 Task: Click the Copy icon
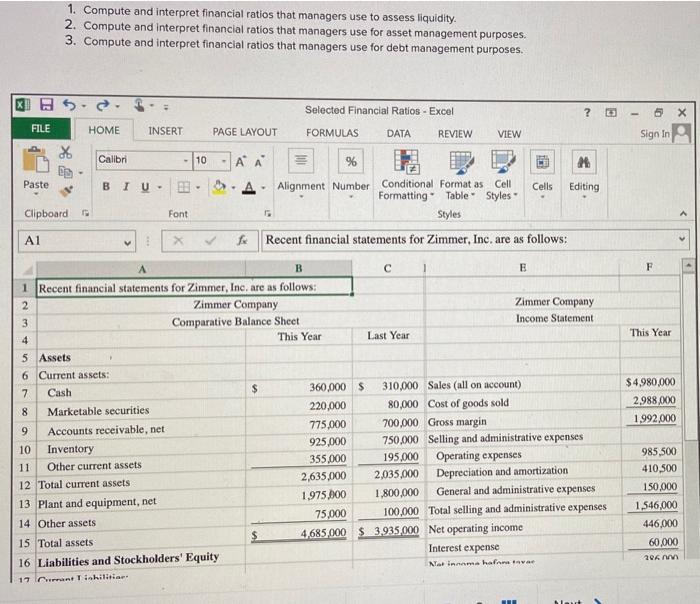click(x=65, y=171)
